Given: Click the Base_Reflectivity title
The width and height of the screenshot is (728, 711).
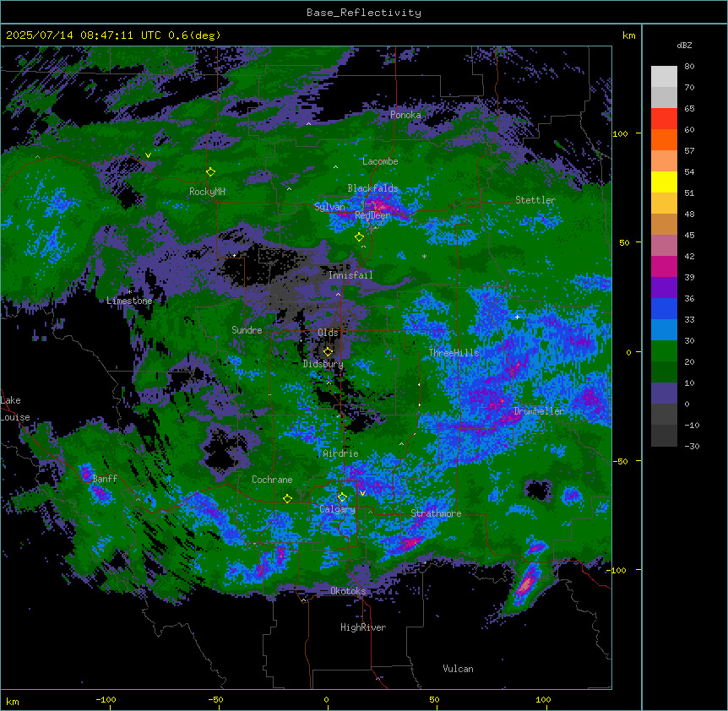Looking at the screenshot, I should click(x=364, y=13).
